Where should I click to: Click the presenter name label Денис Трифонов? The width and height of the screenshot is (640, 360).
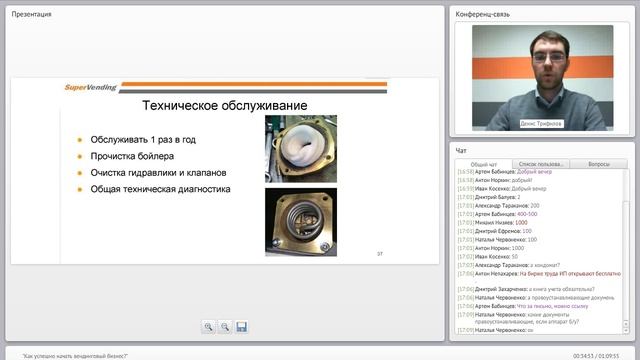coord(542,124)
